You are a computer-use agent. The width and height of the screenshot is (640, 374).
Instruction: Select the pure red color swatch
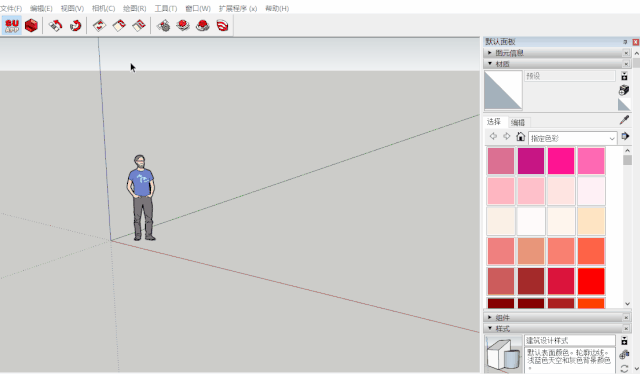[591, 281]
